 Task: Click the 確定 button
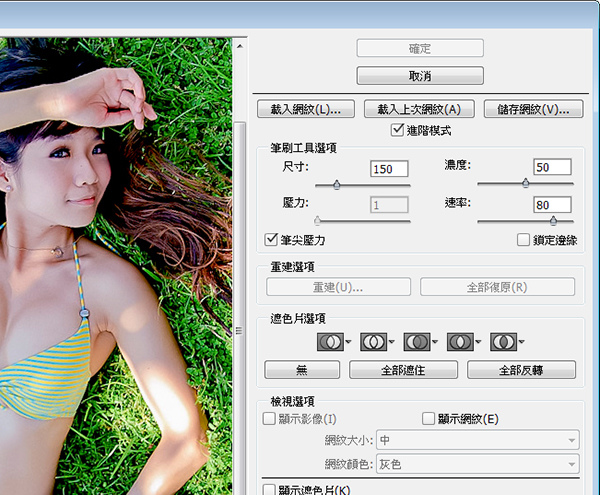[x=420, y=48]
